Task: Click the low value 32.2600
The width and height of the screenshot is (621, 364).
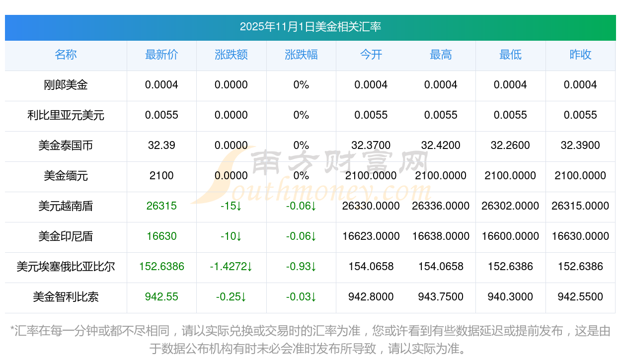Action: [510, 146]
